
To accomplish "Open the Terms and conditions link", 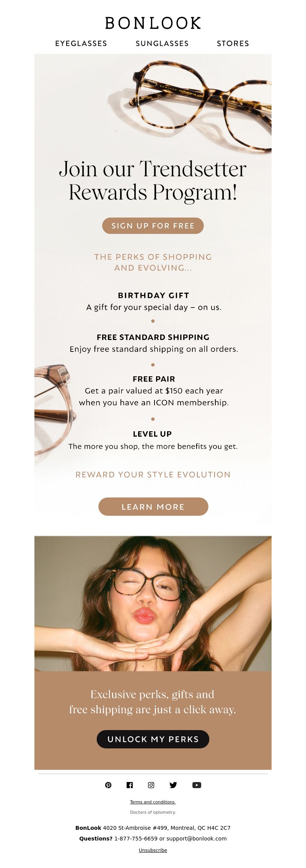I will pos(153,802).
